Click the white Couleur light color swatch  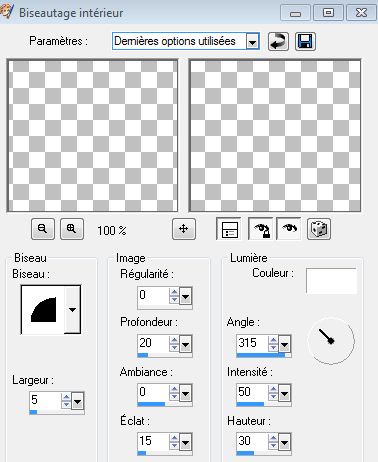pos(331,281)
